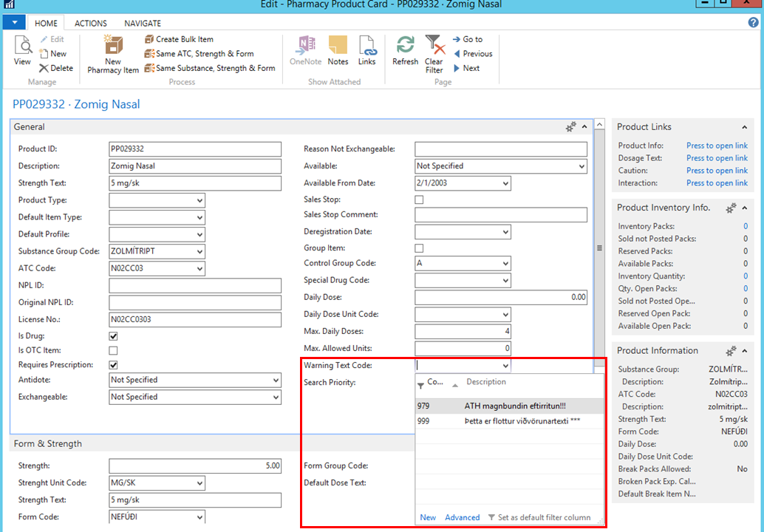This screenshot has height=532, width=764.
Task: Switch to the ACTIONS ribbon tab
Action: (x=90, y=24)
